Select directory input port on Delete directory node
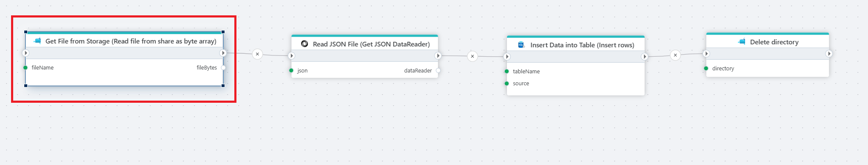The width and height of the screenshot is (868, 165). [706, 69]
